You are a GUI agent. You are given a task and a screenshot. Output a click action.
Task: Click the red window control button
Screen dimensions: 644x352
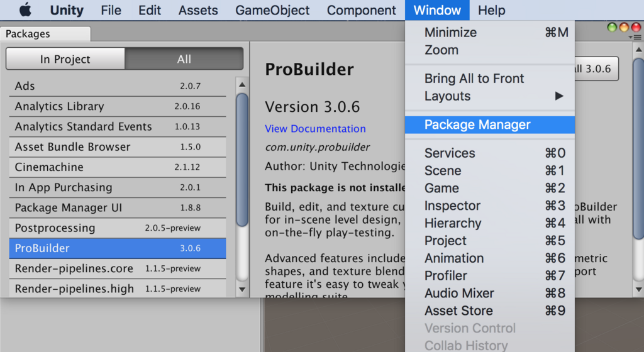pyautogui.click(x=636, y=28)
